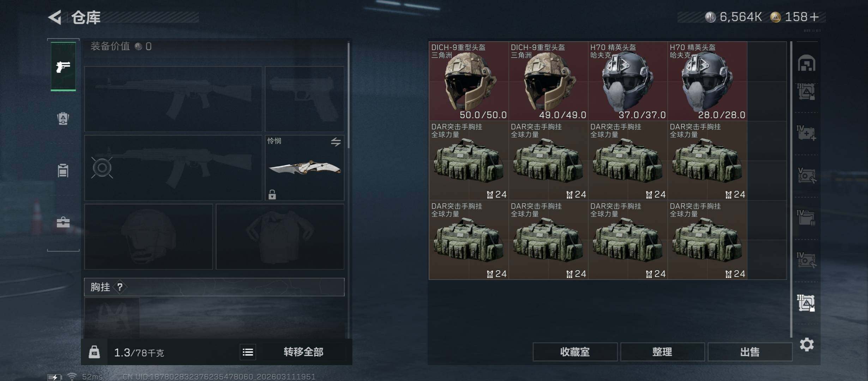
Task: Select the DICH-9 helmet with 50.0/50.0 durability
Action: pyautogui.click(x=469, y=81)
